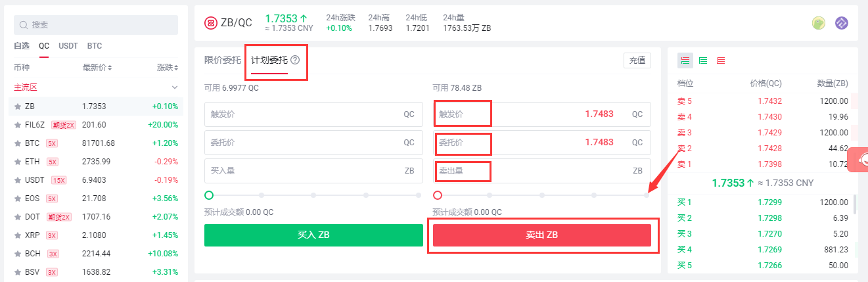Sort coin list by 最新价
Viewport: 868px width, 282px height.
[x=97, y=68]
